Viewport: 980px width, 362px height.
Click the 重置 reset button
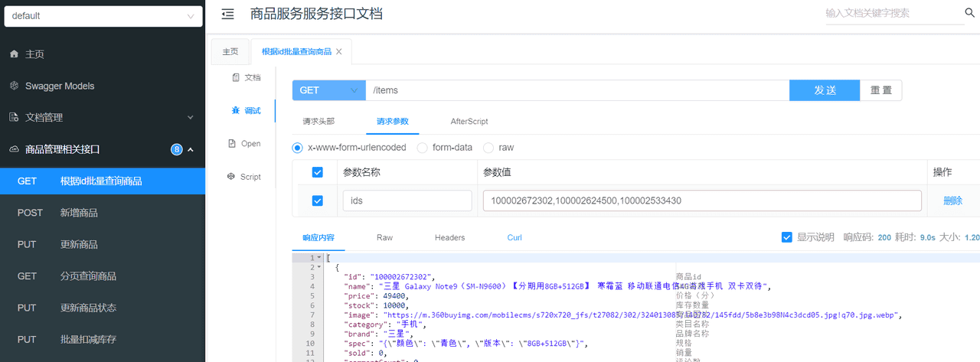881,90
